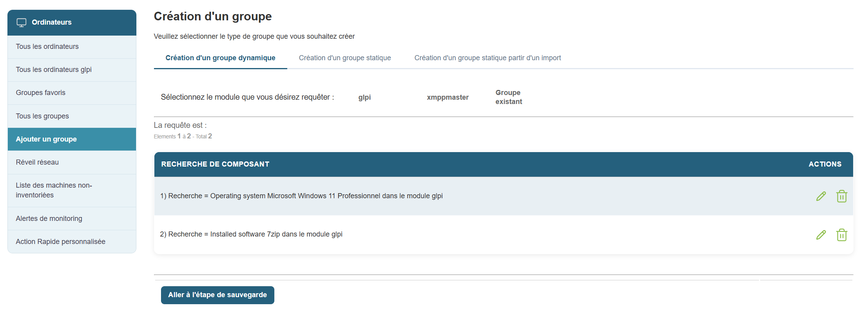
Task: Edit the Windows 11 Professionnel search row
Action: pyautogui.click(x=821, y=196)
